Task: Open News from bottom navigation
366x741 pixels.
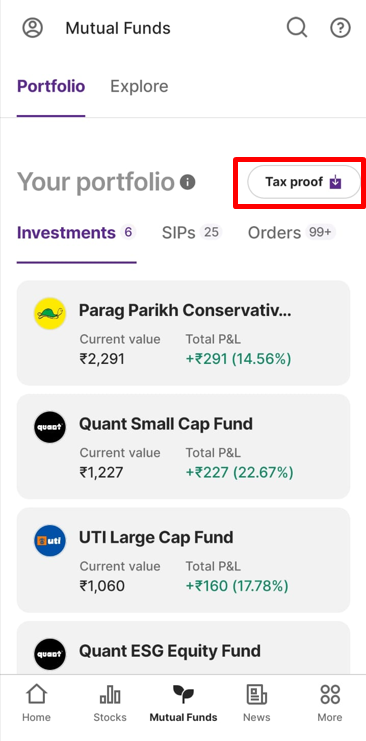Action: [x=257, y=703]
